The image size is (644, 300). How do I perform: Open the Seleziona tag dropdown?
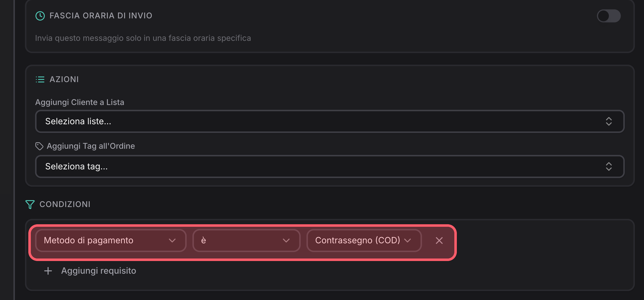[x=329, y=166]
